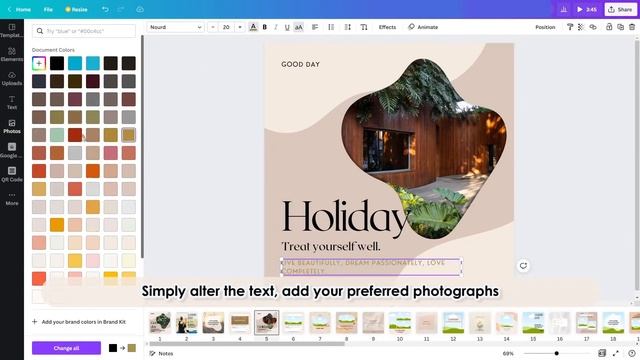
Task: Toggle underline formatting
Action: (x=287, y=27)
